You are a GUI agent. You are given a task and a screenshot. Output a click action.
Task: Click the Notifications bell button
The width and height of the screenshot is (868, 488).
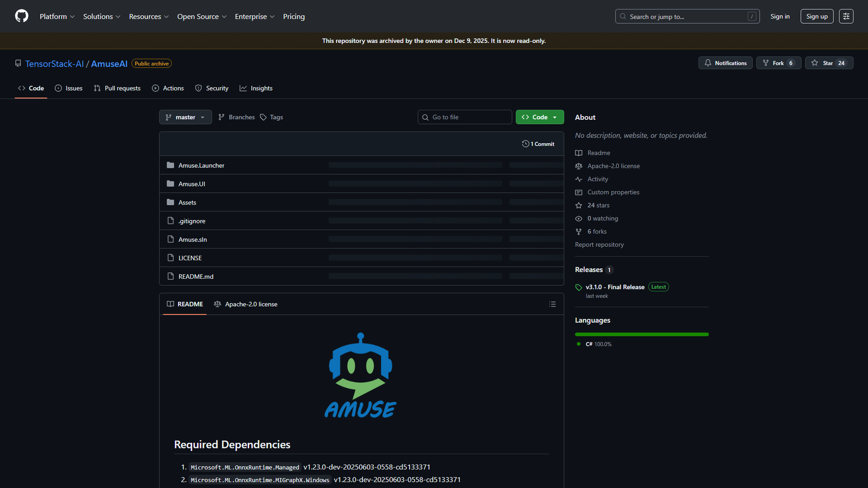725,63
